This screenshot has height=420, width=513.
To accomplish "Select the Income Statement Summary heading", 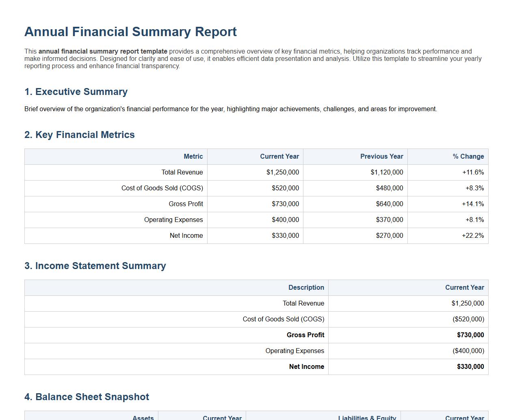I will pos(95,266).
